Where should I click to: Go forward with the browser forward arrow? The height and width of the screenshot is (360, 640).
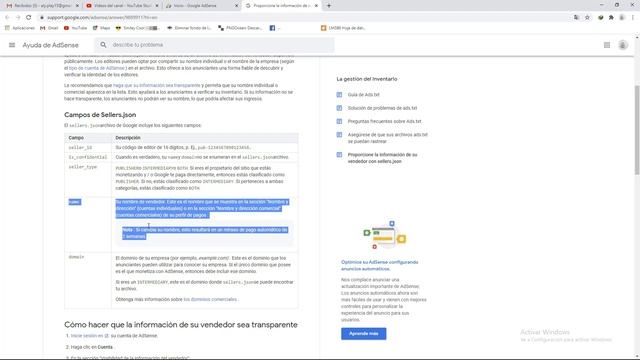[18, 18]
